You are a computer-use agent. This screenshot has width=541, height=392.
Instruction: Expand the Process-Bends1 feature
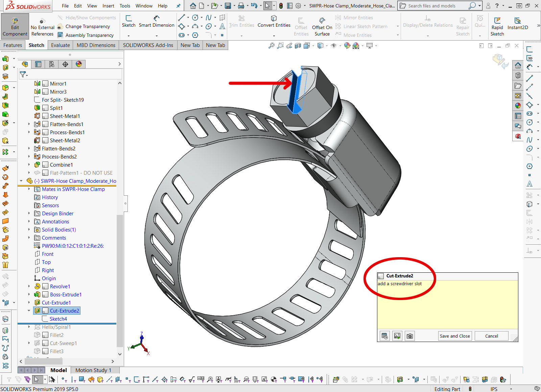click(x=29, y=132)
